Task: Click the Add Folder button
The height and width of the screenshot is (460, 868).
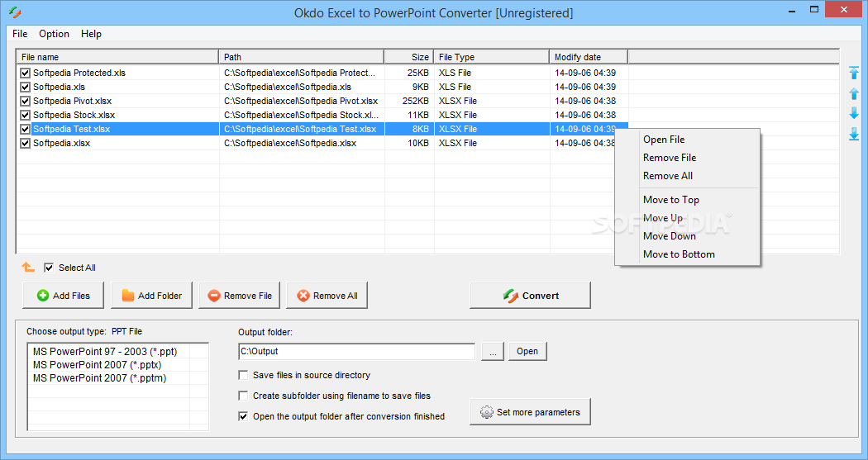Action: point(151,296)
